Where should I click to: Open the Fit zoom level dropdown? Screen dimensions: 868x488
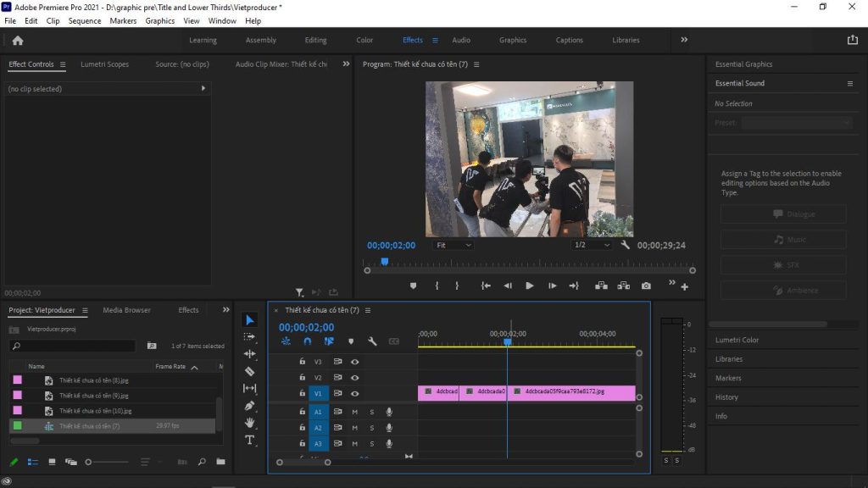tap(453, 245)
